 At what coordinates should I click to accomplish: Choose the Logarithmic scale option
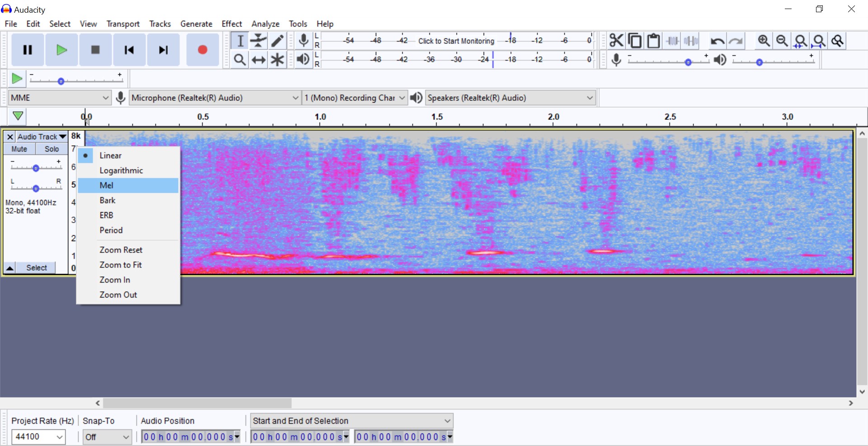point(128,171)
